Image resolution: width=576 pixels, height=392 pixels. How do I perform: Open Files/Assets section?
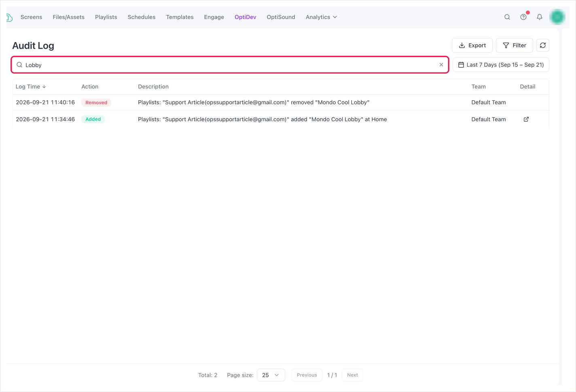68,17
